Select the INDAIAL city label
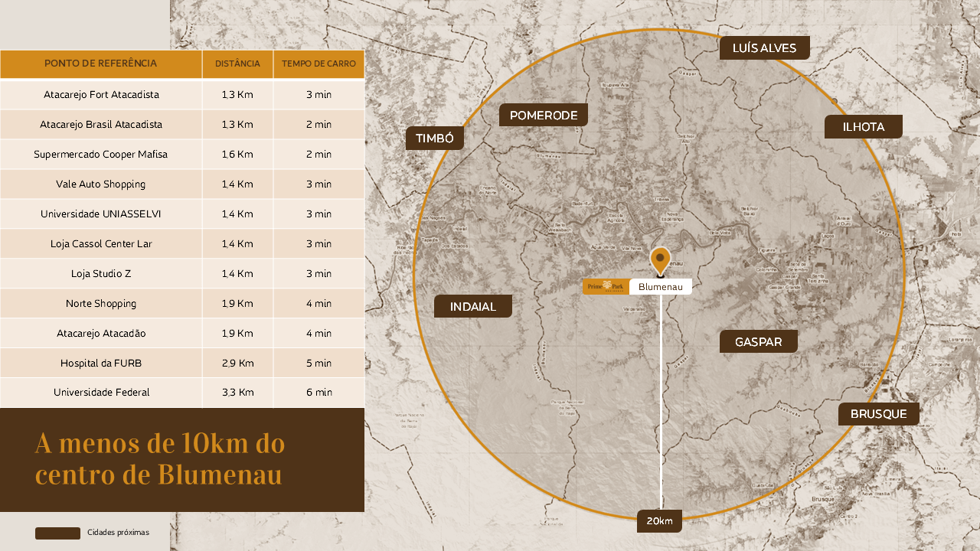 (473, 307)
